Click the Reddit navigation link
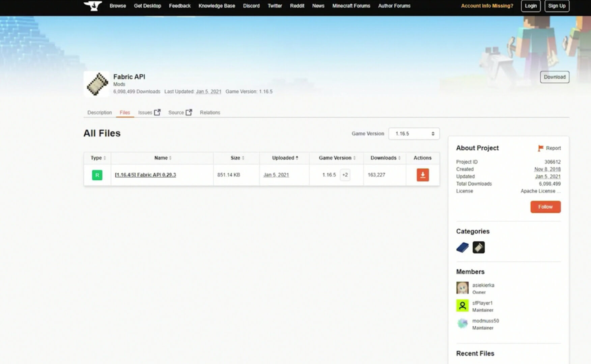The width and height of the screenshot is (591, 364). pos(297,6)
